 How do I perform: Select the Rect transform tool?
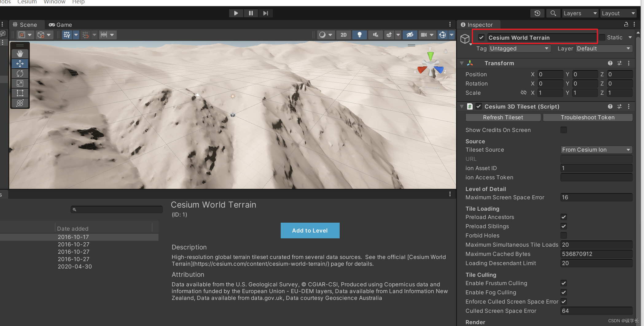pyautogui.click(x=20, y=93)
